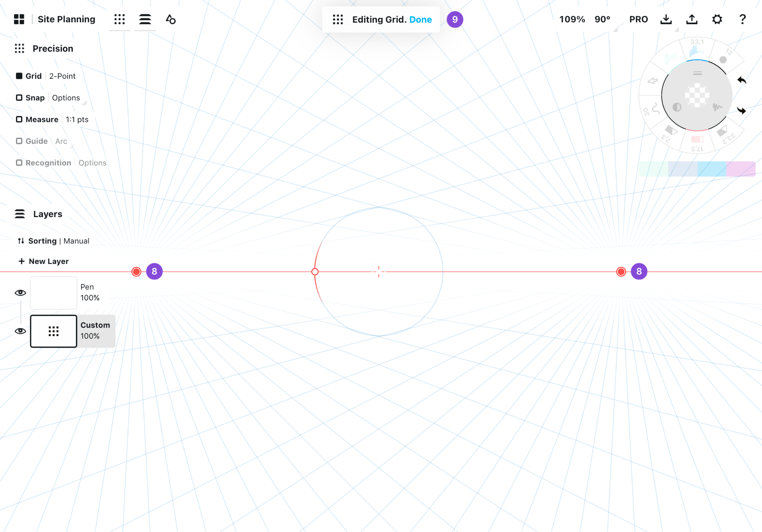This screenshot has height=532, width=762.
Task: Open Snap Options
Action: (66, 97)
